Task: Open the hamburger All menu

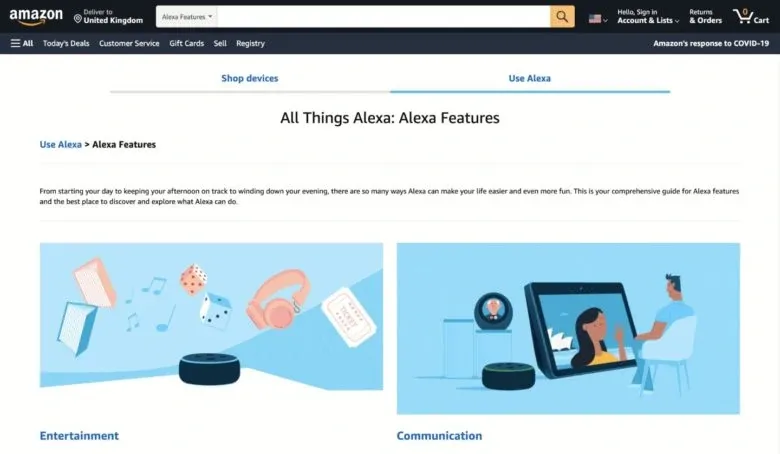Action: (22, 43)
